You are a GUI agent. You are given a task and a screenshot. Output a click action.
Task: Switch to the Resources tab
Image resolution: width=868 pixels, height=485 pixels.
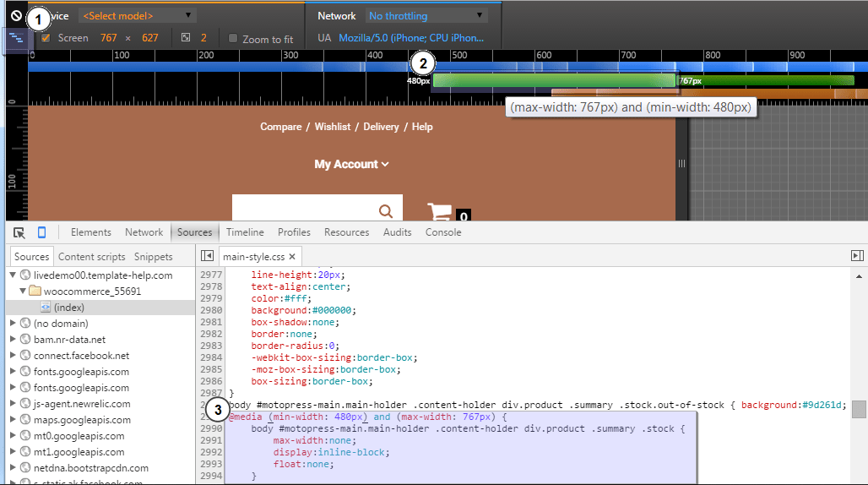(346, 232)
